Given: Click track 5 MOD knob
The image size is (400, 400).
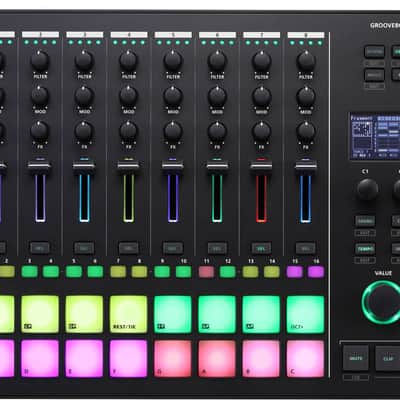Looking at the screenshot, I should click(x=173, y=96).
